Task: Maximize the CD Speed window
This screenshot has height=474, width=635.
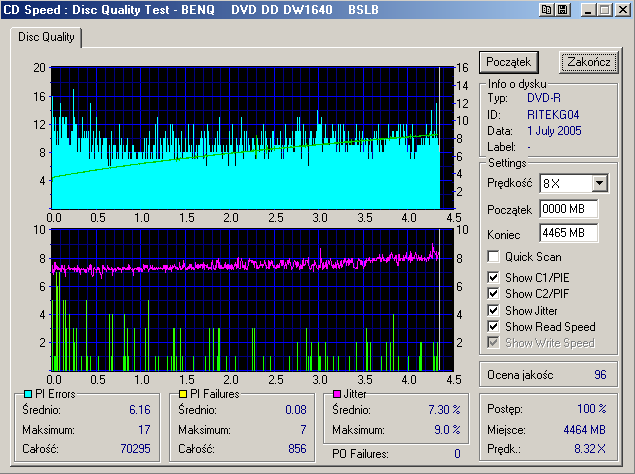Action: 605,10
